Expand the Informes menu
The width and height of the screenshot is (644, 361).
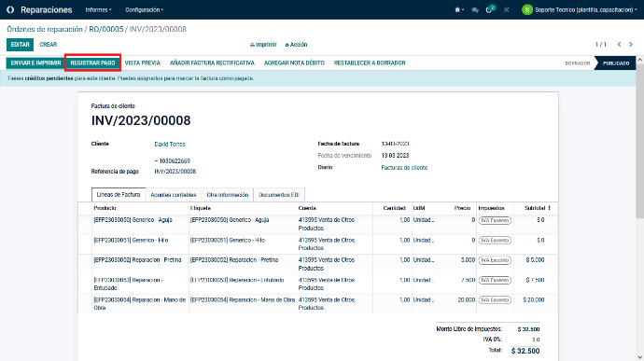click(98, 10)
